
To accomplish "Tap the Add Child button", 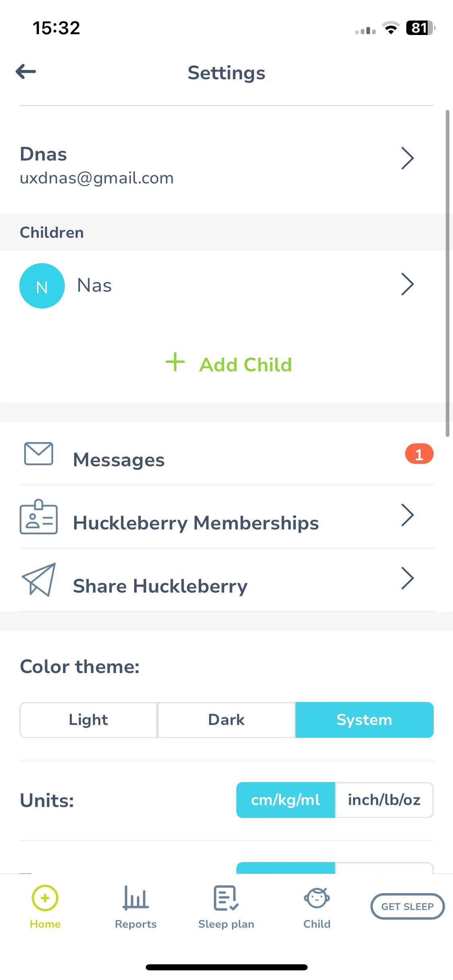I will click(x=228, y=364).
